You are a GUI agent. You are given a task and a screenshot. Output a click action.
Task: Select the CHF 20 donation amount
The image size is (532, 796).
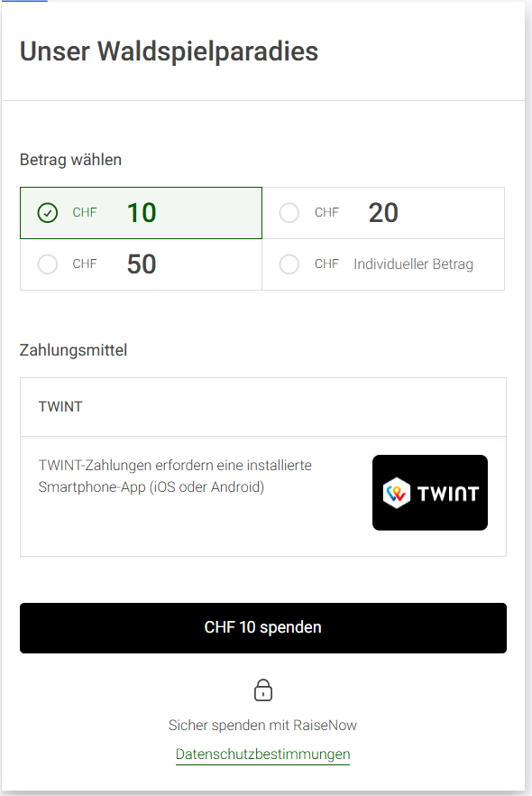pos(383,212)
